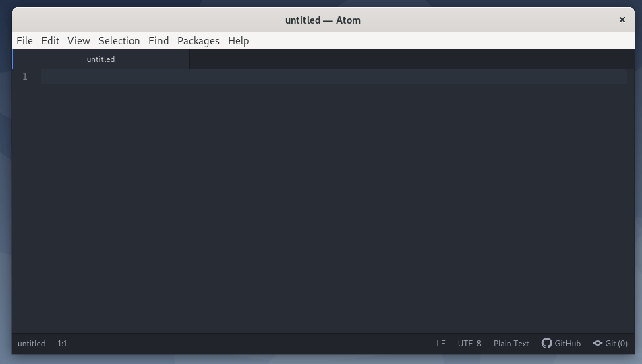Screen dimensions: 642x364
Task: Open the Plain Text grammar selector
Action: click(x=511, y=344)
